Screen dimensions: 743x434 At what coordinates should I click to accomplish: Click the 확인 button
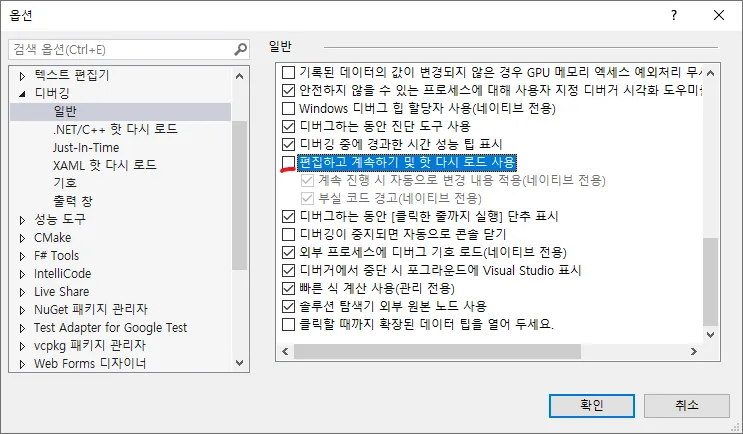point(591,405)
